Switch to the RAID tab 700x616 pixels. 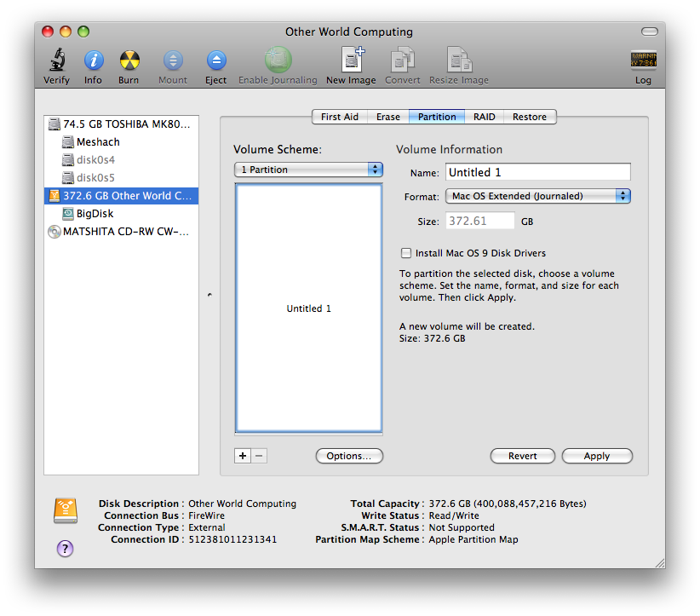pyautogui.click(x=484, y=117)
